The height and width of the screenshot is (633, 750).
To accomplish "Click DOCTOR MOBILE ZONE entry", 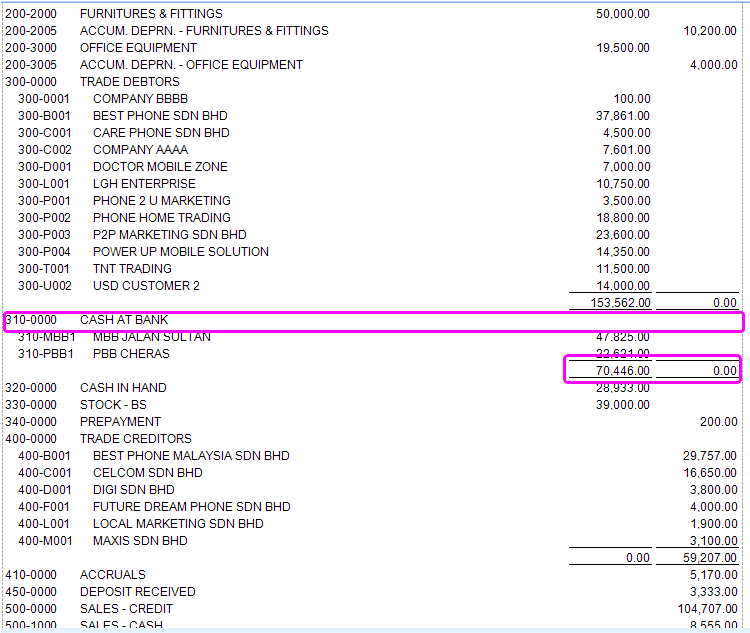I will [x=371, y=167].
